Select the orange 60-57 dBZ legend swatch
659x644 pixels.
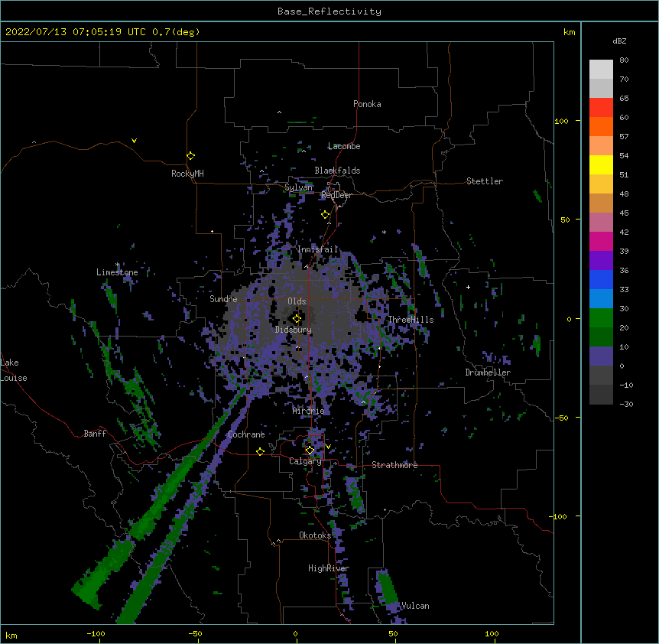pyautogui.click(x=601, y=126)
